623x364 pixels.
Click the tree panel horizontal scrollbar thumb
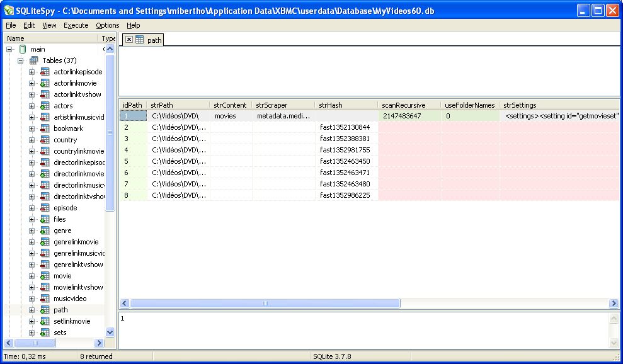35,343
